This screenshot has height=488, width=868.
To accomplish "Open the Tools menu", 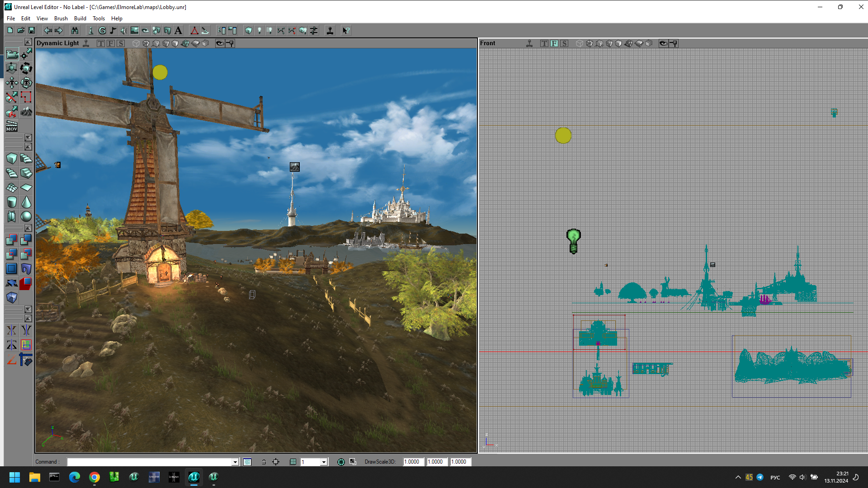I will (99, 19).
